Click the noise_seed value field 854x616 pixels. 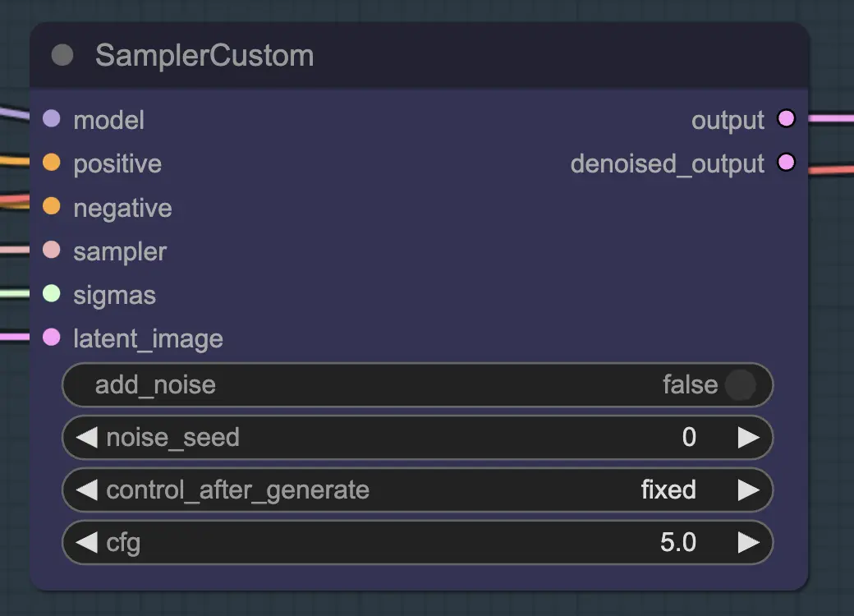tap(418, 437)
